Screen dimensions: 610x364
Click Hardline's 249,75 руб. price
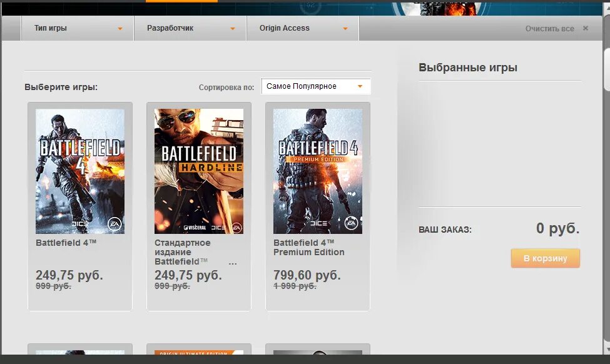(x=188, y=275)
